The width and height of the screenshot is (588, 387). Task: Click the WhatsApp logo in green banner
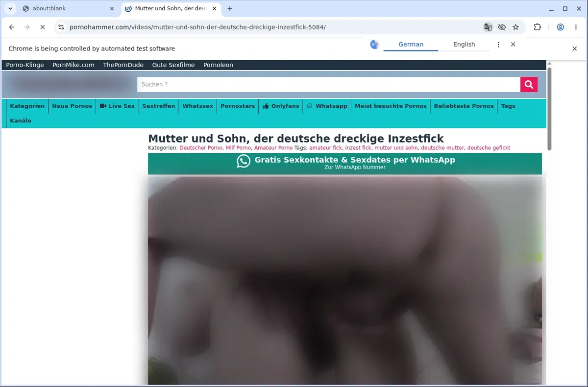(x=244, y=161)
